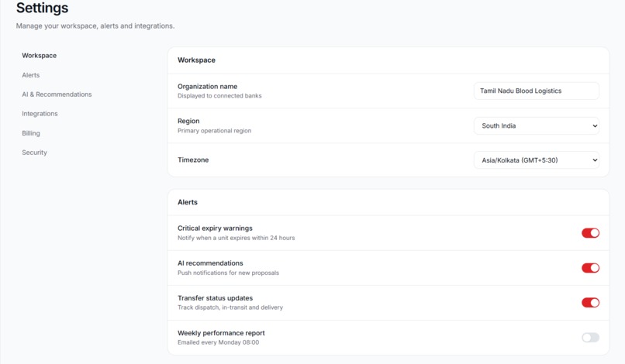Click the 'Settings' page heading
Viewport: 625px width, 364px height.
tap(42, 8)
